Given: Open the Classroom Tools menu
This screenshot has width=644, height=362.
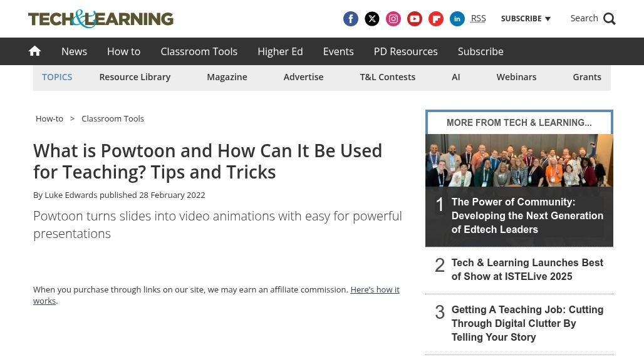Looking at the screenshot, I should [199, 51].
